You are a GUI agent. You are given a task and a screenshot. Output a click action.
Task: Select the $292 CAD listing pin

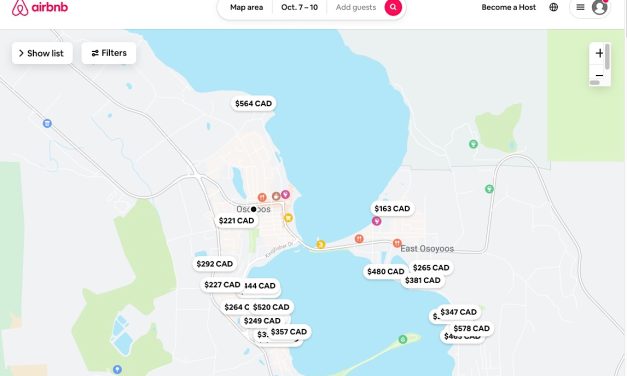pyautogui.click(x=215, y=264)
